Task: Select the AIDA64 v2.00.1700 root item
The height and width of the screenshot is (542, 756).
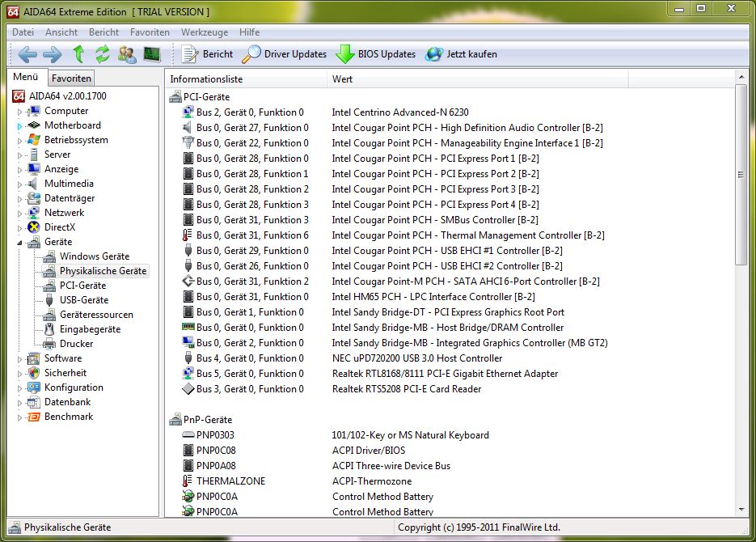Action: click(x=67, y=96)
